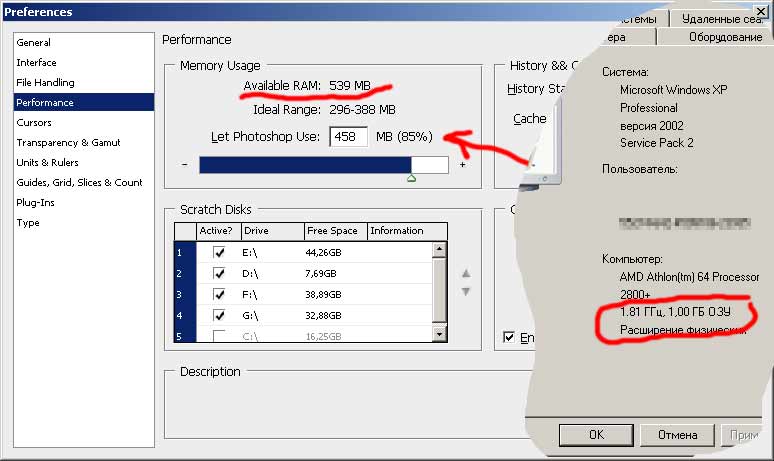Open Units & Rulers preferences

click(x=47, y=162)
